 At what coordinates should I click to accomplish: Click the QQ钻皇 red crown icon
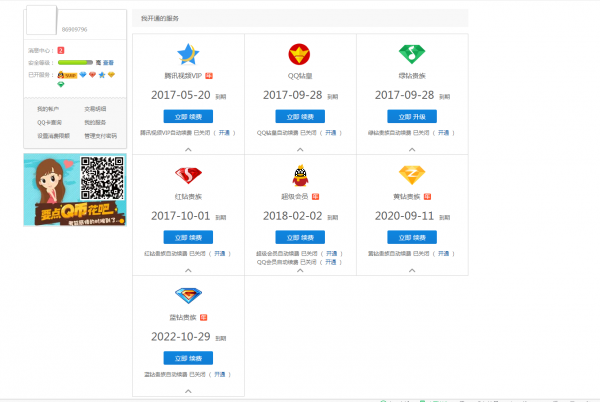[x=299, y=54]
